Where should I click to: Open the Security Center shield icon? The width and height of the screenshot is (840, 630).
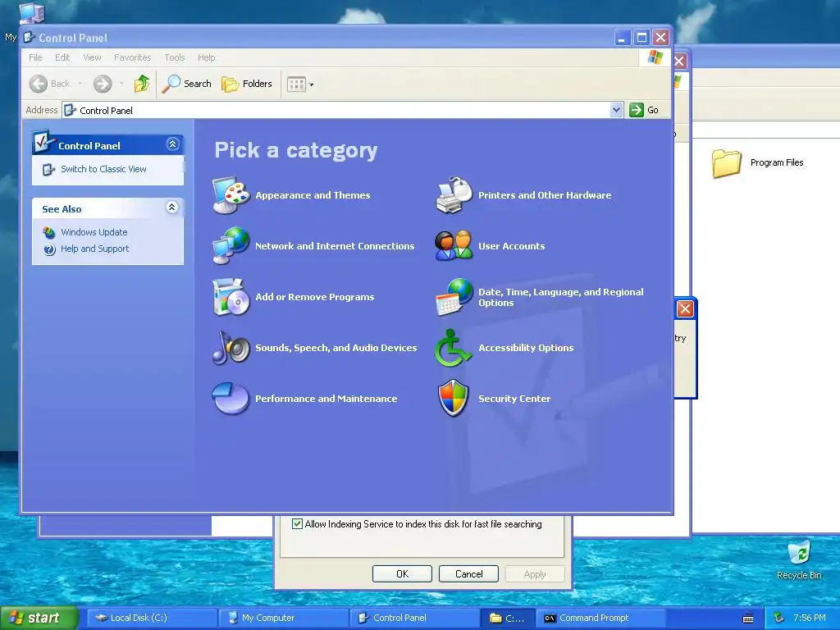[x=453, y=398]
